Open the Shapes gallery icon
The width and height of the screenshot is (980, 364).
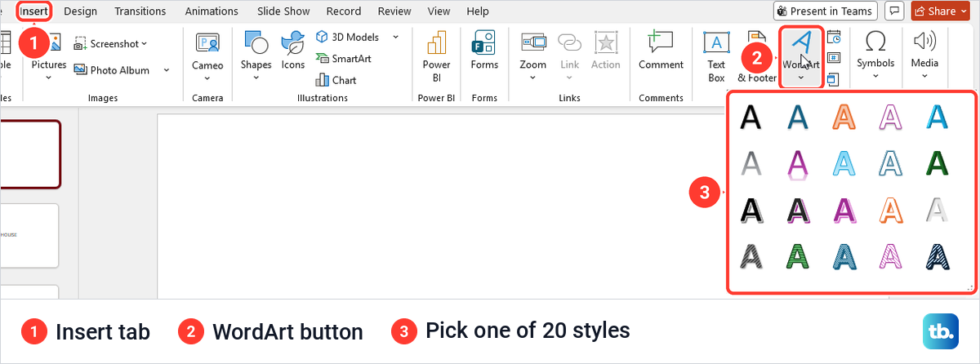[x=256, y=44]
